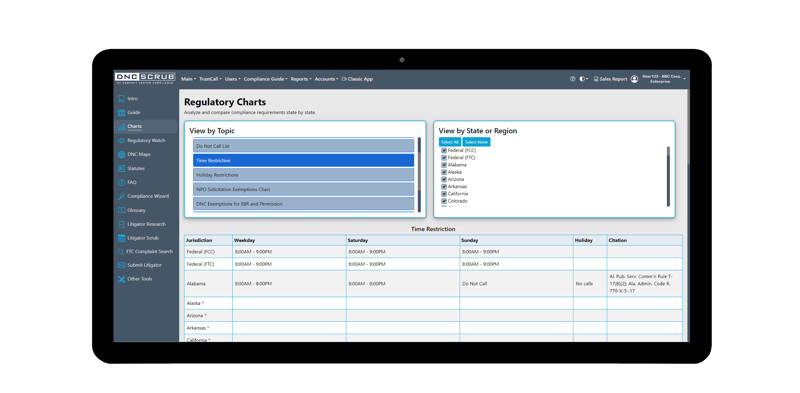This screenshot has width=800, height=393.
Task: Uncheck the Federal (FCC) checkbox
Action: click(444, 151)
